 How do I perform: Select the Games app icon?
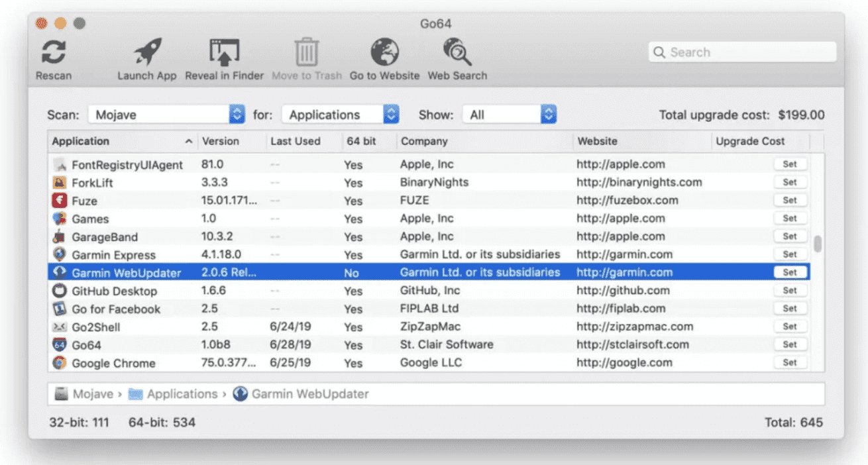click(60, 219)
